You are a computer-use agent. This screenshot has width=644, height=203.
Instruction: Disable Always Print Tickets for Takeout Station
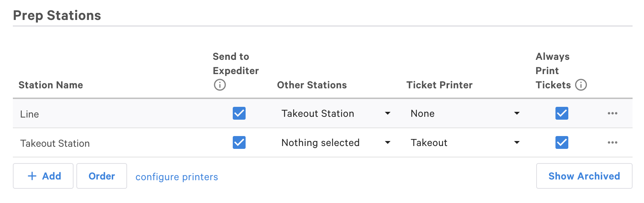[x=562, y=142]
